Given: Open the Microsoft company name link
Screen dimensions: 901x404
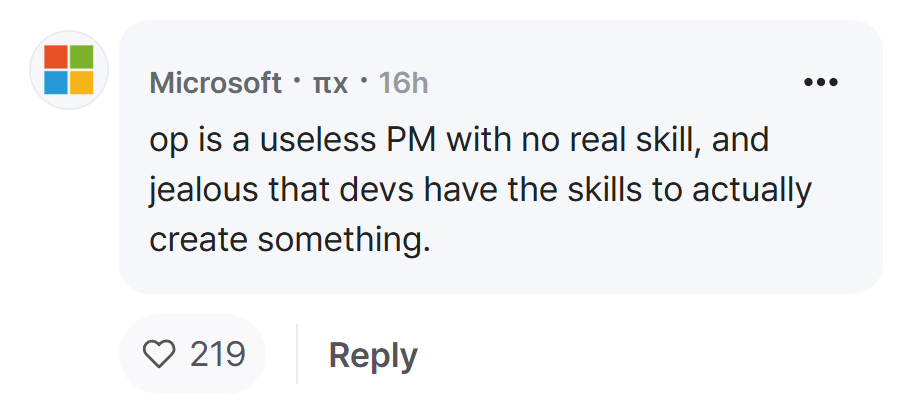Looking at the screenshot, I should [x=215, y=83].
